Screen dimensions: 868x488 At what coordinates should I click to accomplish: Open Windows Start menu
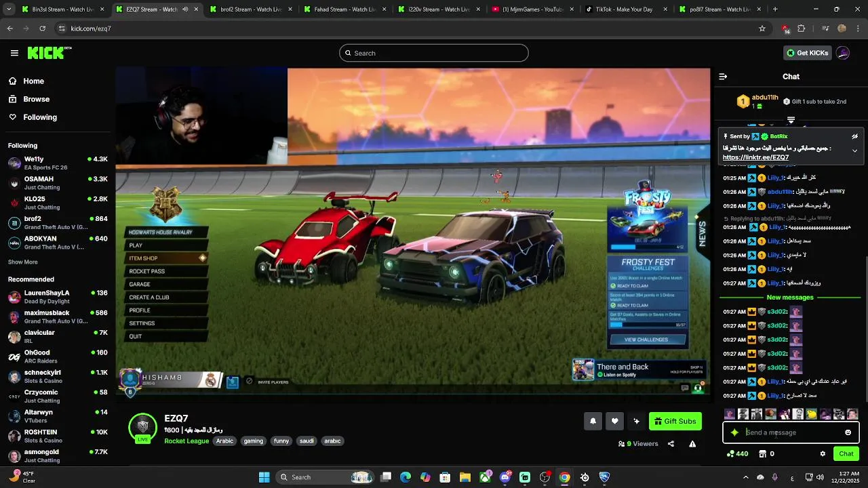tap(264, 477)
